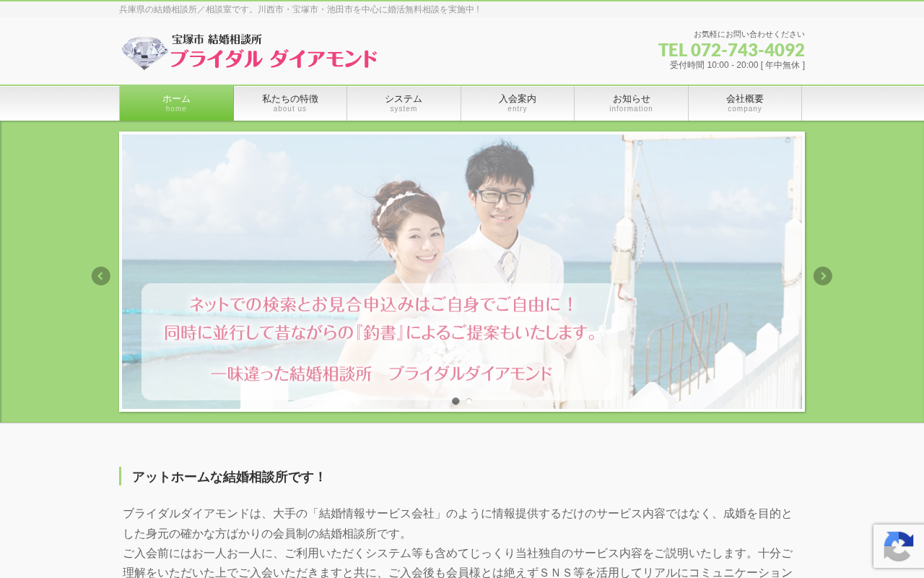The width and height of the screenshot is (924, 578).
Task: Select the first slider pagination dot
Action: pyautogui.click(x=456, y=401)
